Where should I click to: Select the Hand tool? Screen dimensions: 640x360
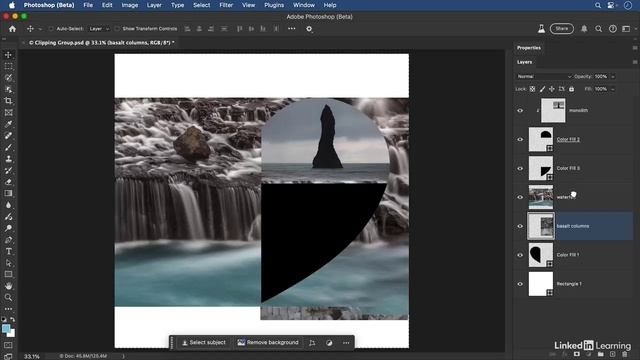point(8,286)
